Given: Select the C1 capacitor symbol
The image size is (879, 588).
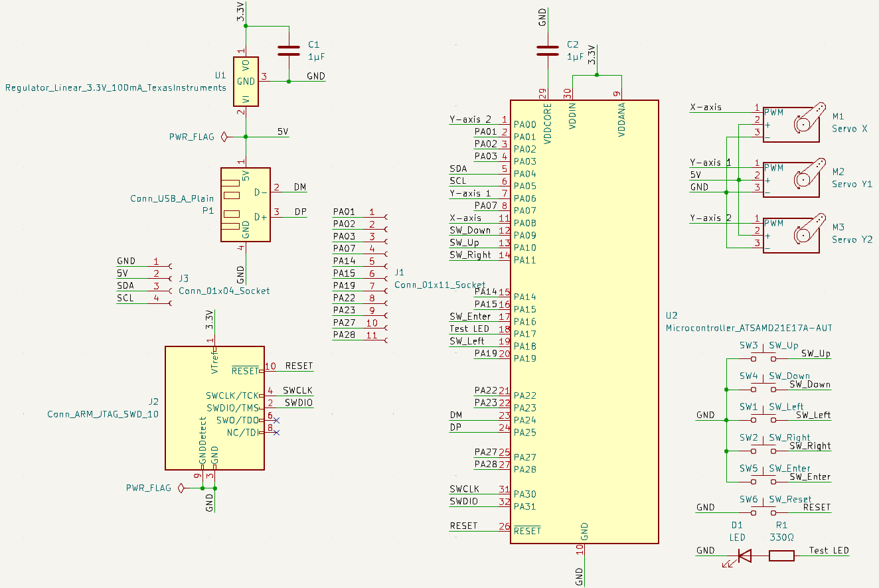Looking at the screenshot, I should (289, 50).
